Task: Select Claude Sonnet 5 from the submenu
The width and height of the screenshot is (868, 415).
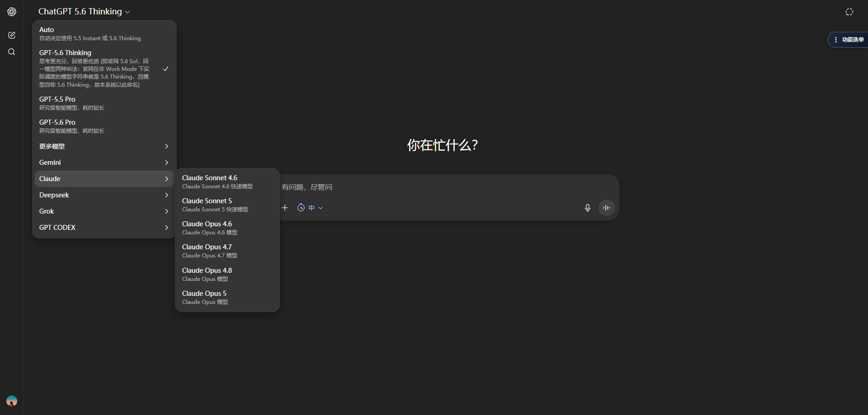Action: [x=227, y=205]
